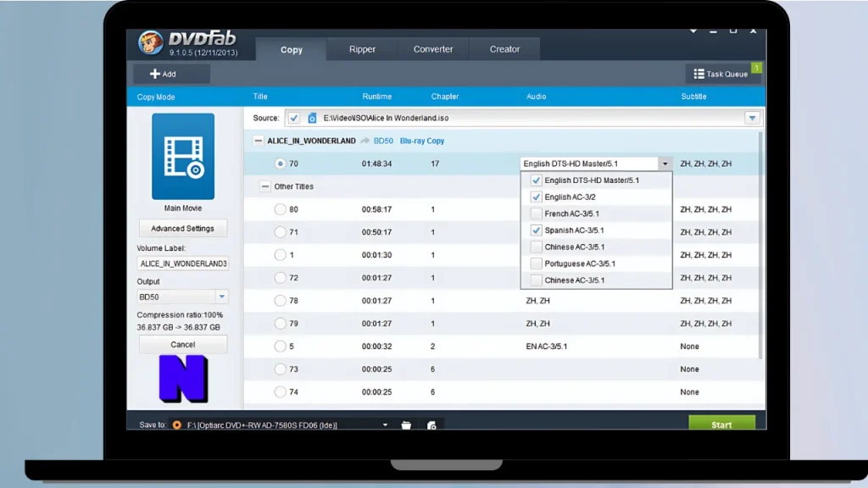The width and height of the screenshot is (868, 488).
Task: Click the Volume Label input field
Action: click(183, 263)
